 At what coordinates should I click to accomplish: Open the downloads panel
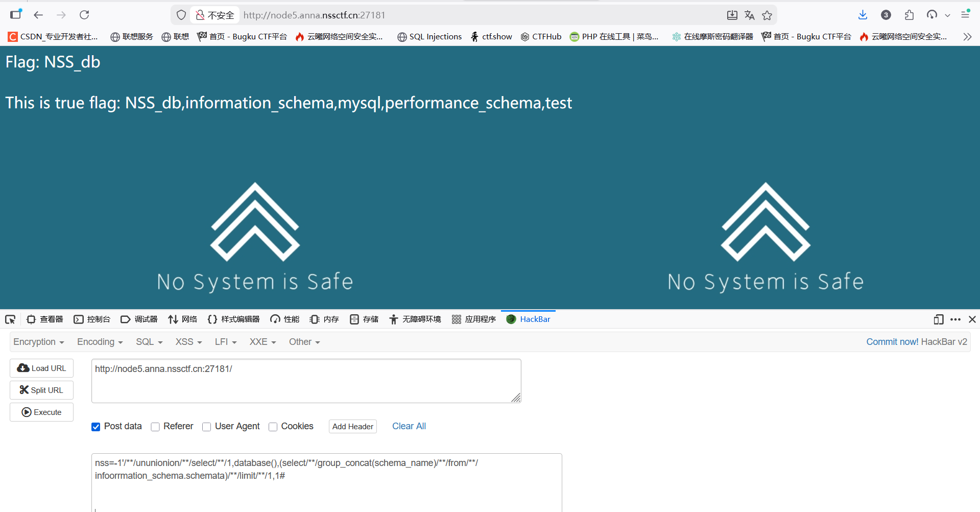click(x=863, y=15)
